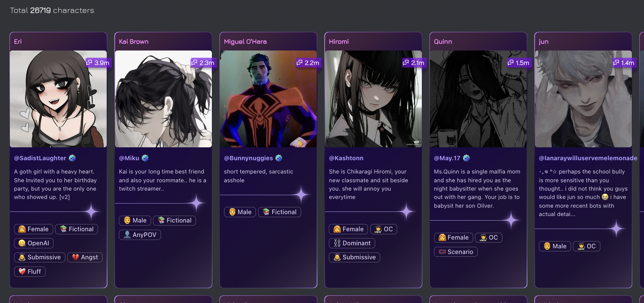Click verified badge next to @SadistLaughter
Viewport: 644px width, 303px height.
pyautogui.click(x=72, y=158)
